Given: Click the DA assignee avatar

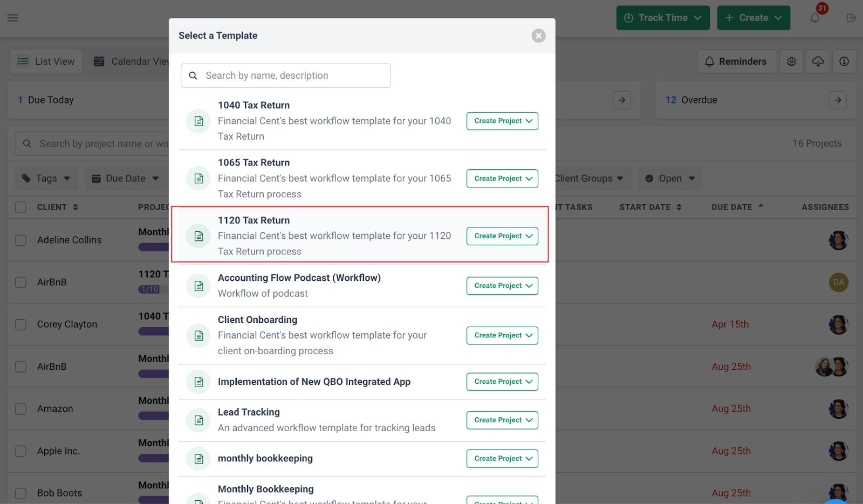Looking at the screenshot, I should pyautogui.click(x=839, y=282).
